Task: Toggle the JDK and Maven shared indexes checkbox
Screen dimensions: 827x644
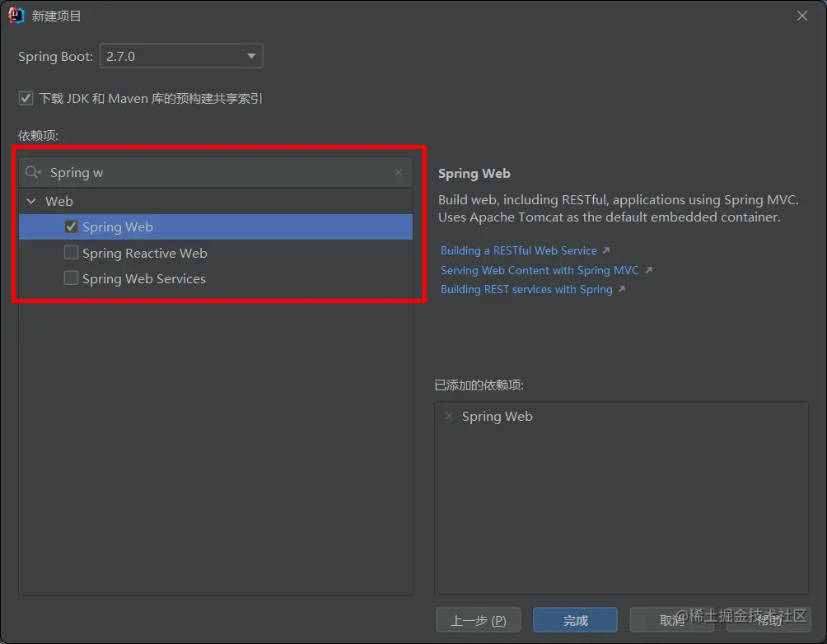Action: click(26, 98)
